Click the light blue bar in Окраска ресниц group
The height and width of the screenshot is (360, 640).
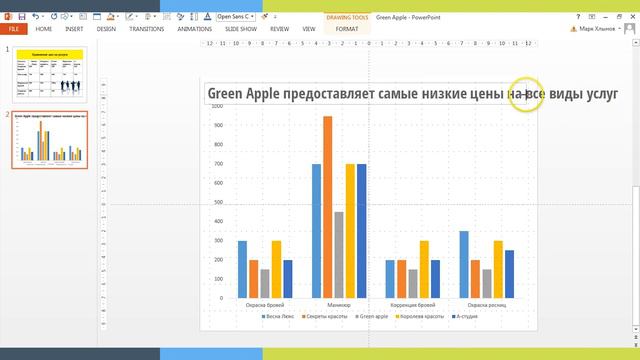pyautogui.click(x=464, y=264)
